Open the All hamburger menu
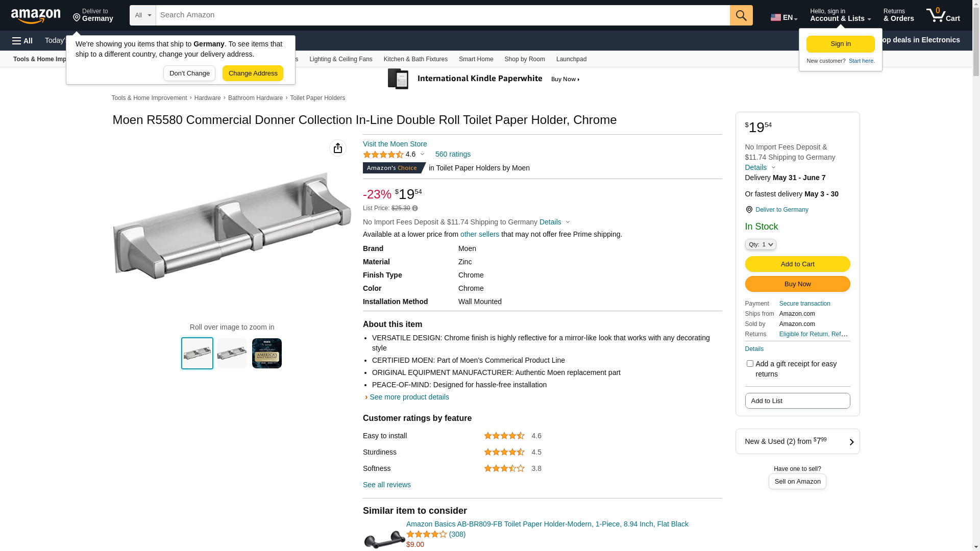Screen dimensions: 980x551 [x=22, y=41]
